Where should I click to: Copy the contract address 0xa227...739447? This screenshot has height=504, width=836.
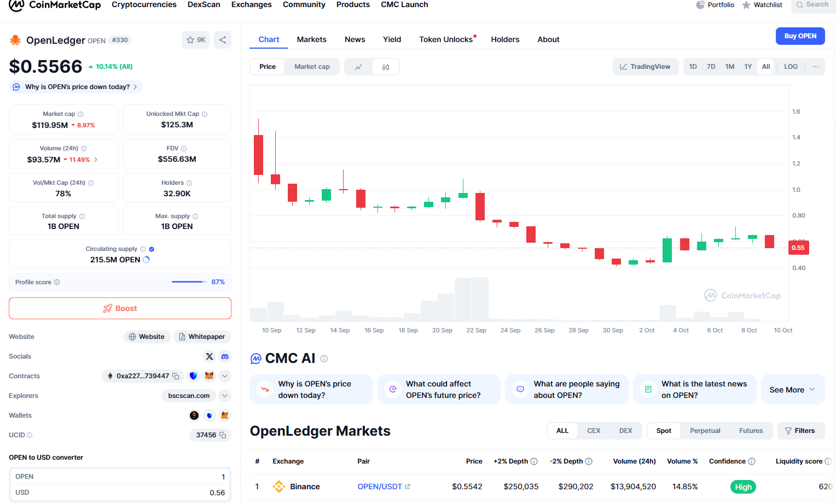click(x=176, y=376)
